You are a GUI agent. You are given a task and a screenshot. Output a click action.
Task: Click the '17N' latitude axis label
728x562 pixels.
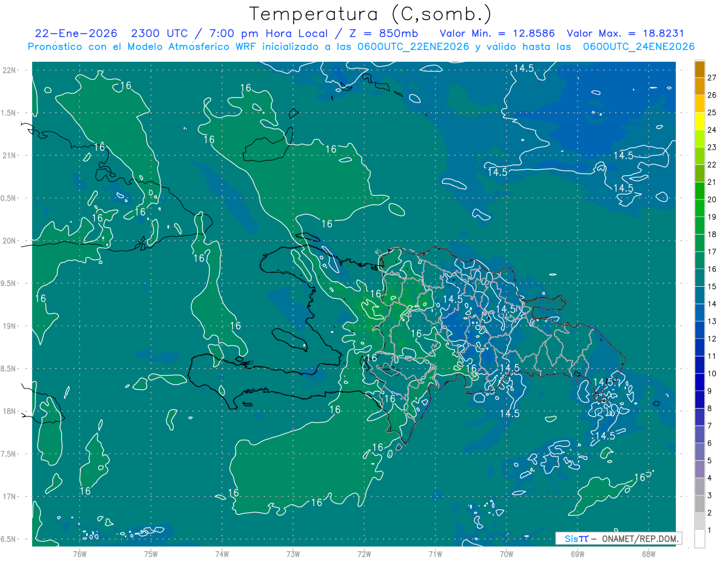[x=10, y=497]
